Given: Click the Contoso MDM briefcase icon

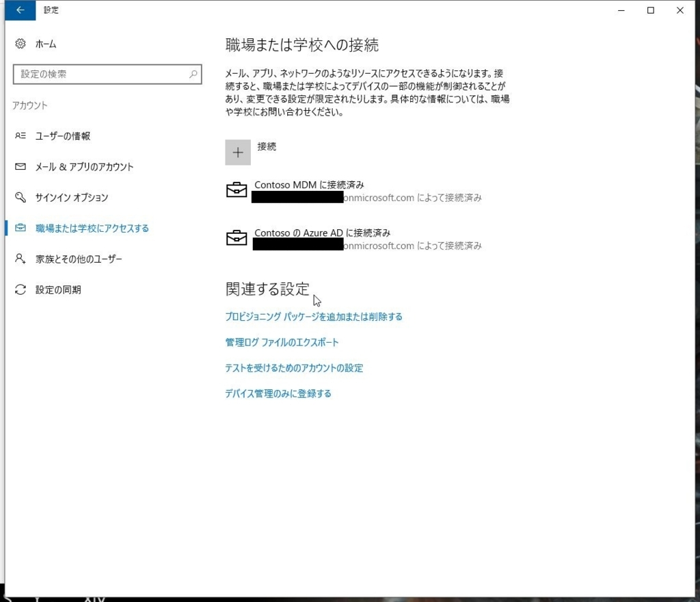Looking at the screenshot, I should (237, 189).
